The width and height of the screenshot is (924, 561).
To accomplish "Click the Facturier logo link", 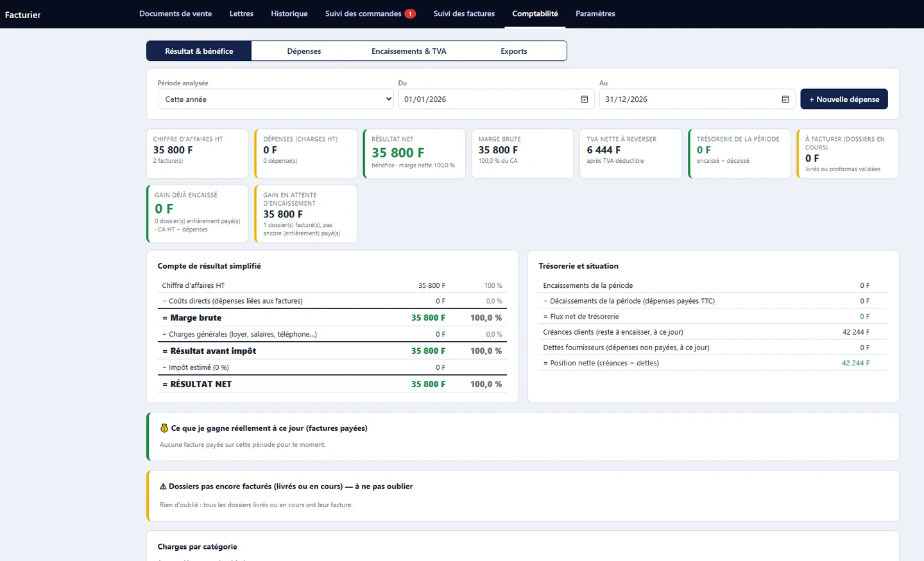I will tap(23, 15).
